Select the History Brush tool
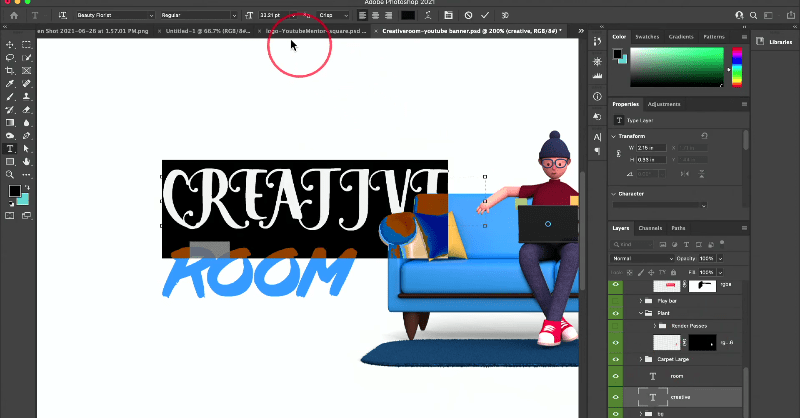Screen dimensions: 800x418 (x=10, y=110)
